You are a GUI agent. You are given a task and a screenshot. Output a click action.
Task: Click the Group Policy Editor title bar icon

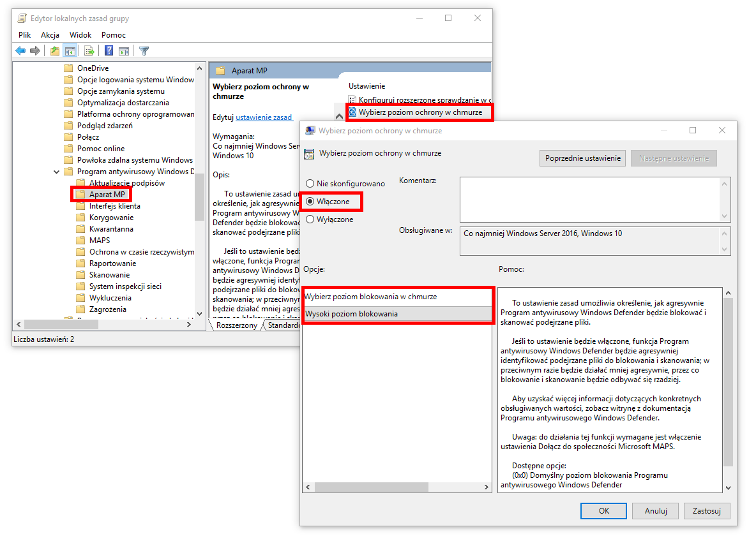pos(22,19)
